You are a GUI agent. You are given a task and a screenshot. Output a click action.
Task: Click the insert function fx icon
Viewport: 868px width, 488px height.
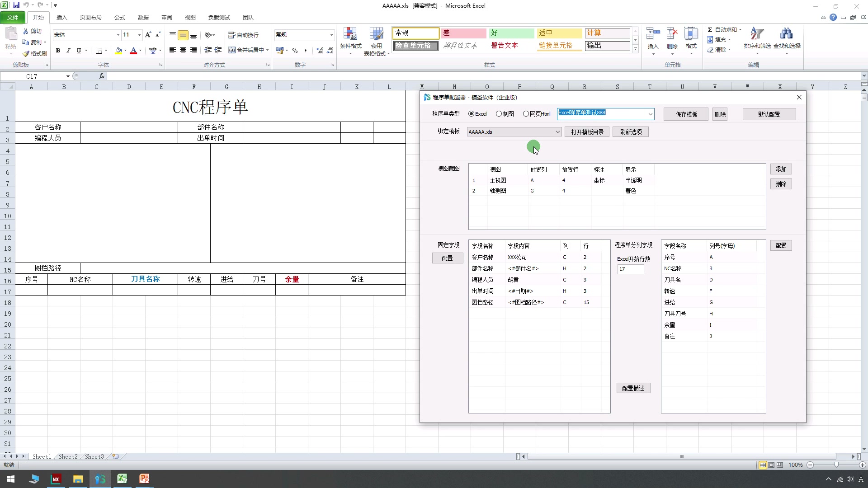102,76
